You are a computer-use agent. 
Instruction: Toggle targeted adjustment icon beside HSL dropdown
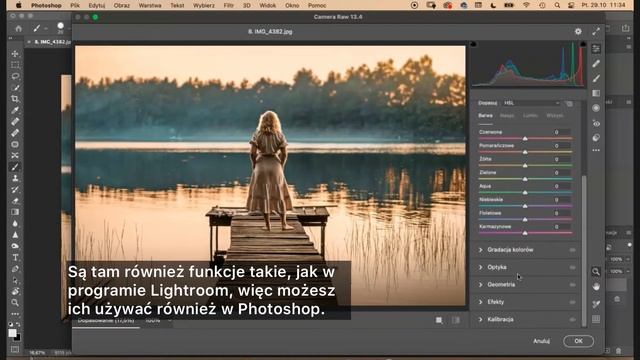[569, 104]
